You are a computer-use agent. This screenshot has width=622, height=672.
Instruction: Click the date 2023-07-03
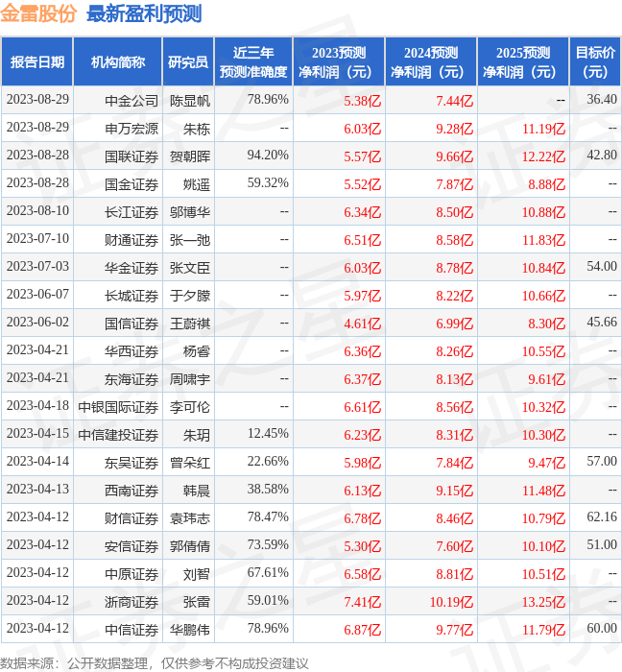[x=37, y=267]
